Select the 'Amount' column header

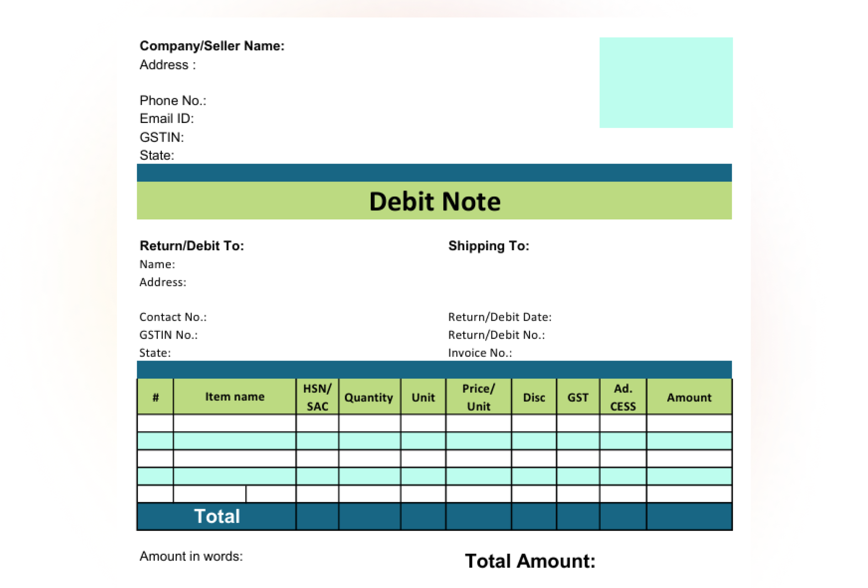689,397
